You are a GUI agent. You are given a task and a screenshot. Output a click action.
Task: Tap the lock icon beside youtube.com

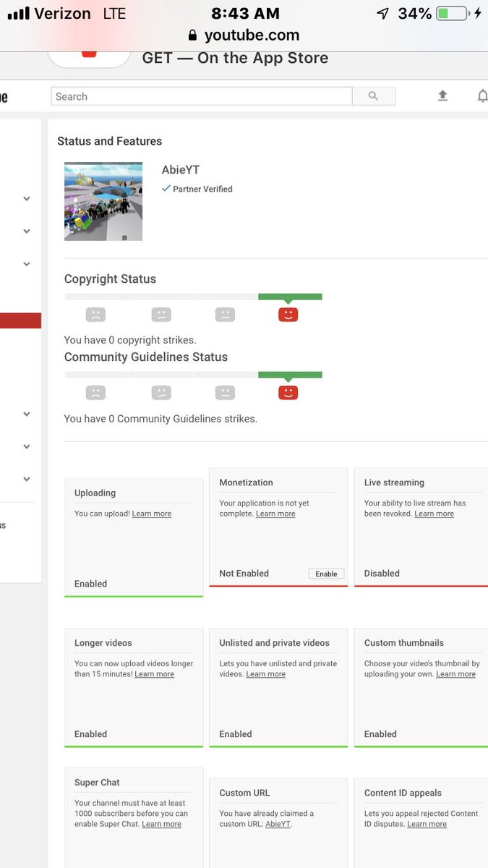192,35
